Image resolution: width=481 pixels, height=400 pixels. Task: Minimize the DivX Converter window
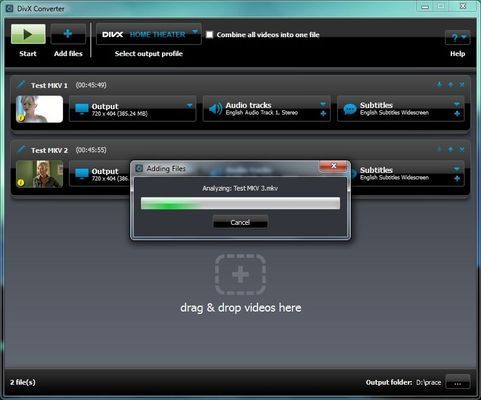point(425,7)
